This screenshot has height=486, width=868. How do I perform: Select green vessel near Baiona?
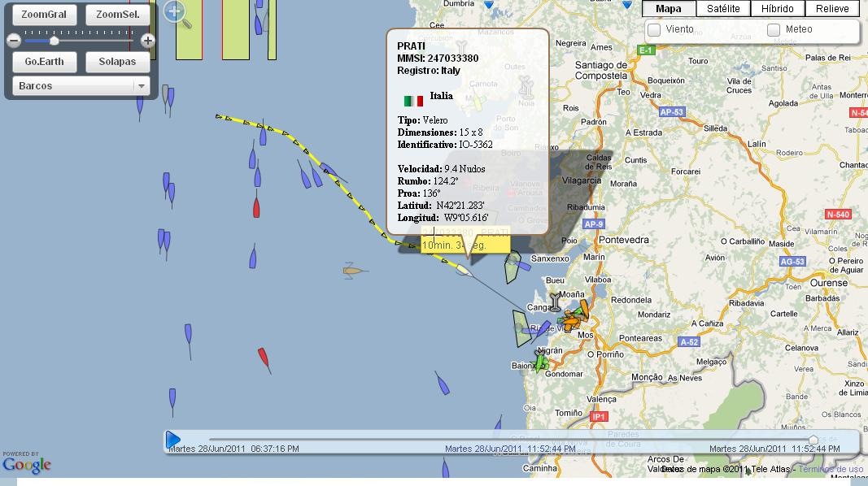[x=541, y=362]
